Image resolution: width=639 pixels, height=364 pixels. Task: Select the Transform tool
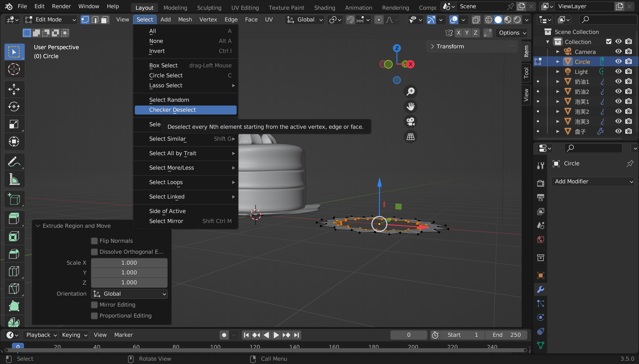coord(14,142)
